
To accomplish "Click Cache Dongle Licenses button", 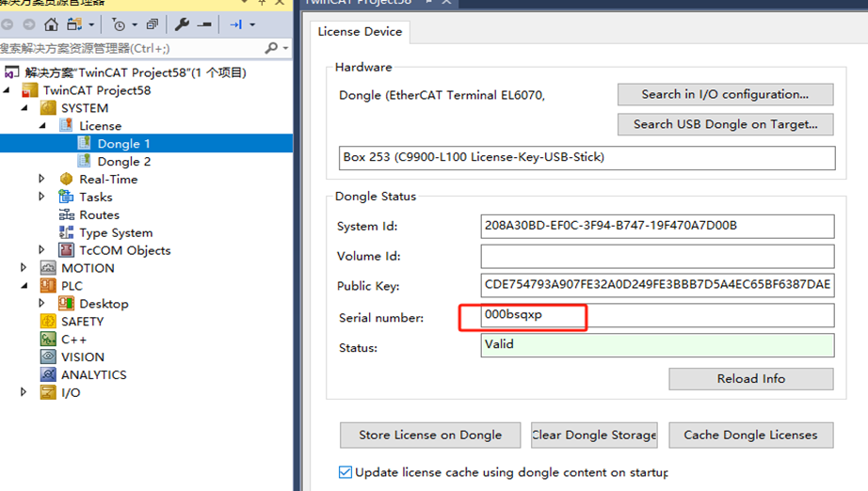I will (750, 436).
